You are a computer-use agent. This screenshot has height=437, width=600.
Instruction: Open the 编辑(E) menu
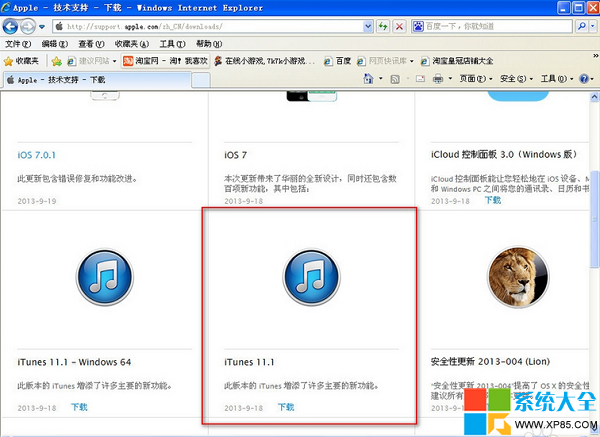coord(54,44)
